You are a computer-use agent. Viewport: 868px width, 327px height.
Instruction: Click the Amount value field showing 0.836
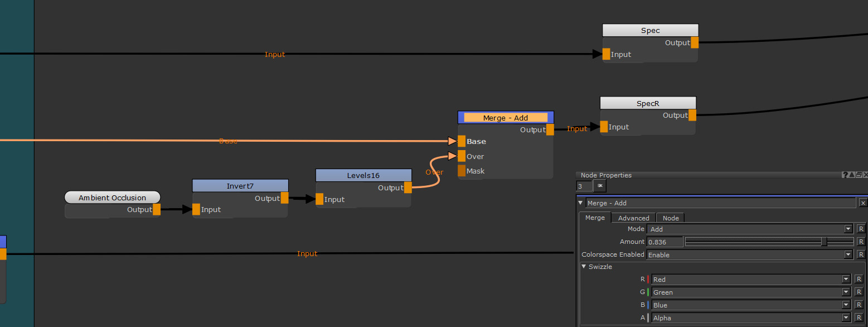[x=665, y=242]
